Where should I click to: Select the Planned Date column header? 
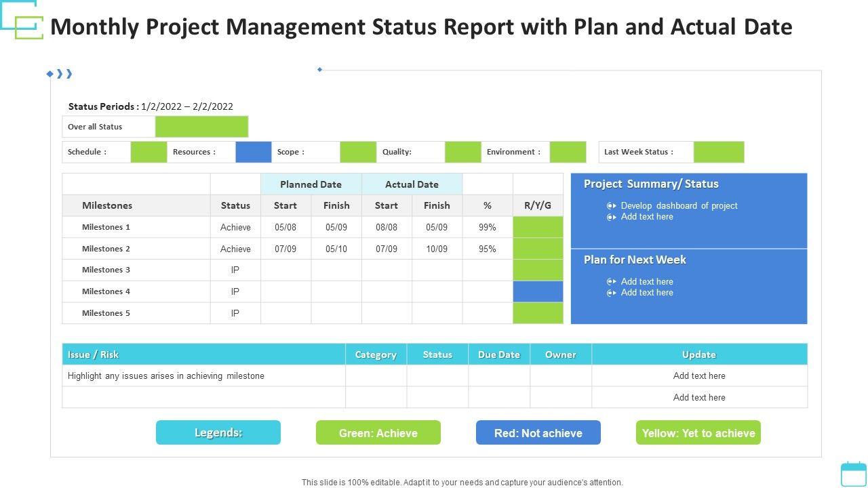(x=311, y=184)
